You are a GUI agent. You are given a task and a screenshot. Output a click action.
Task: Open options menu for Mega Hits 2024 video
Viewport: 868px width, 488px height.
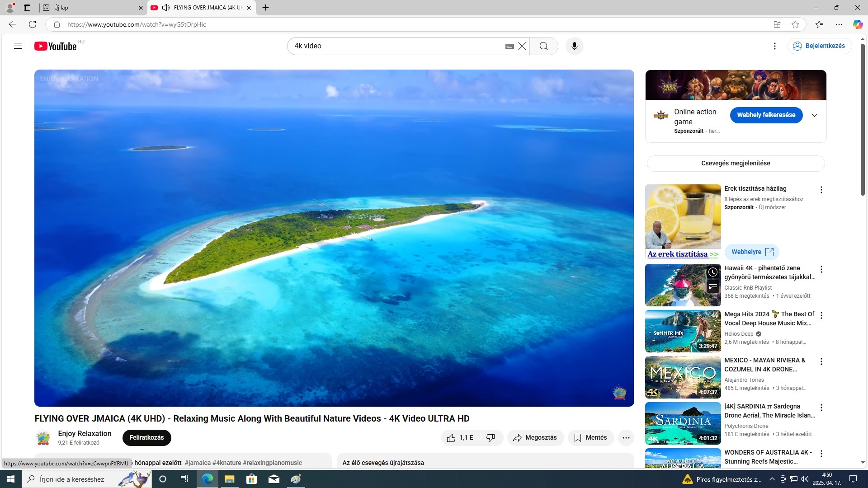(821, 315)
